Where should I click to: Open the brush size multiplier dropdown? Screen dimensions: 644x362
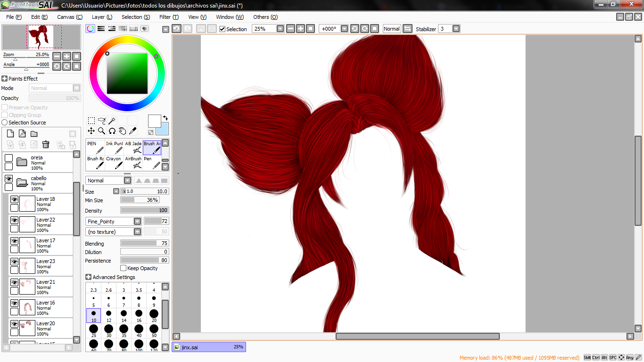coord(116,191)
